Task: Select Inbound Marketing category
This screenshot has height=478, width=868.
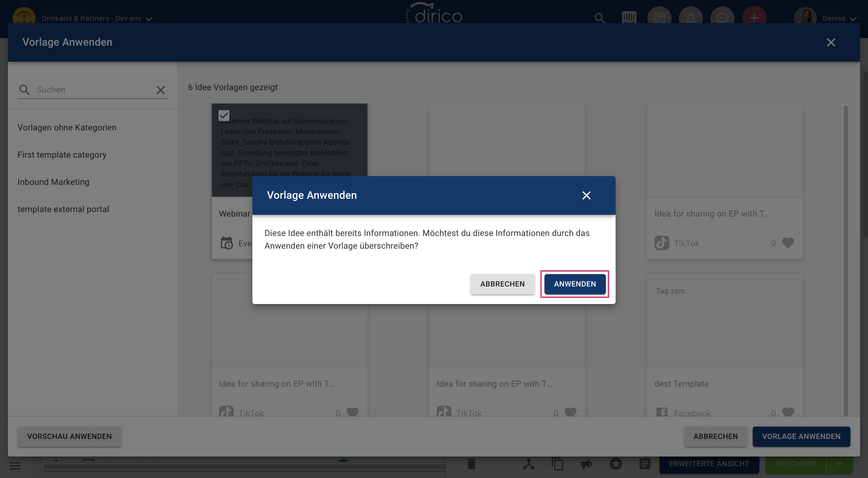Action: [x=54, y=182]
